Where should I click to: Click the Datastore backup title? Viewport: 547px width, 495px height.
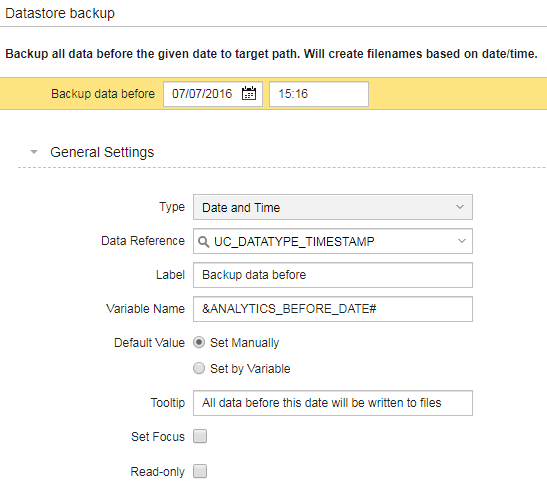(60, 13)
